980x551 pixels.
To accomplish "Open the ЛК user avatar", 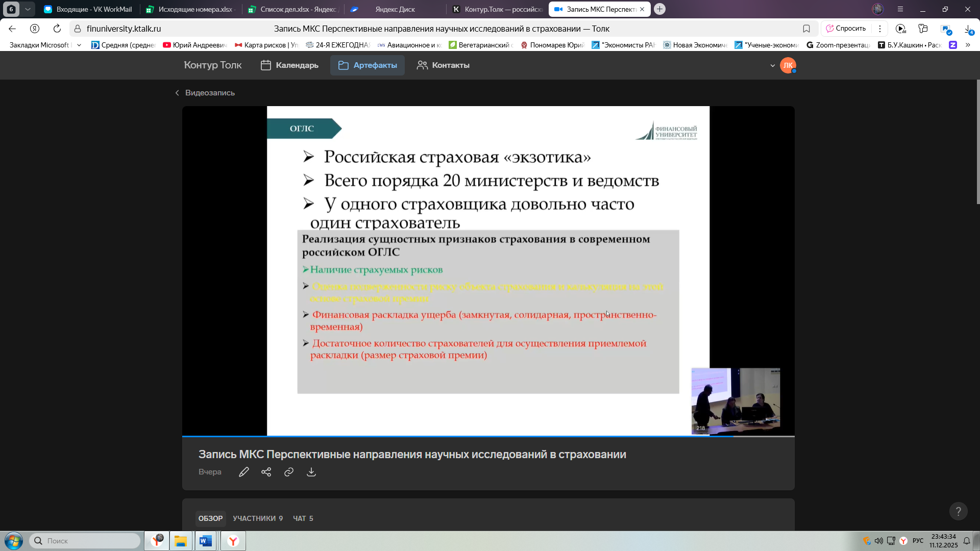I will click(788, 65).
